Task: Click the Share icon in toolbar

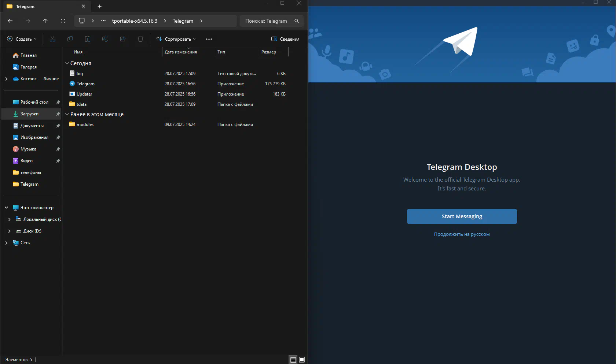Action: tap(123, 39)
